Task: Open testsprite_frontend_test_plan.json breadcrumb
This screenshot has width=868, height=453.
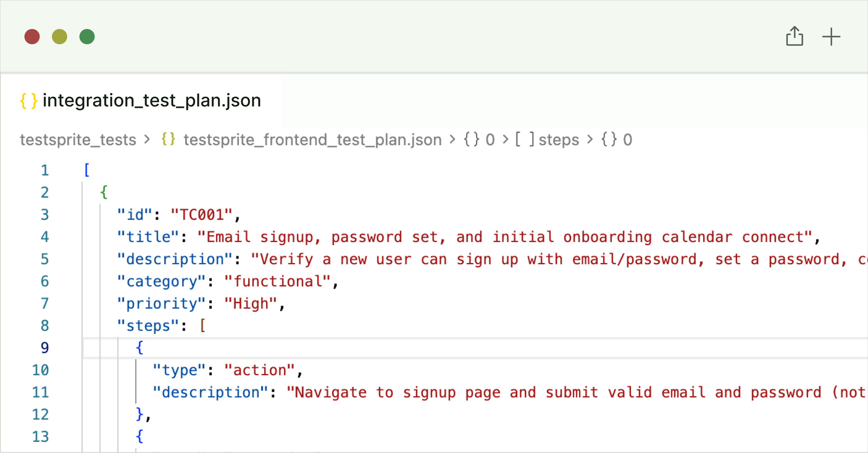Action: tap(313, 140)
